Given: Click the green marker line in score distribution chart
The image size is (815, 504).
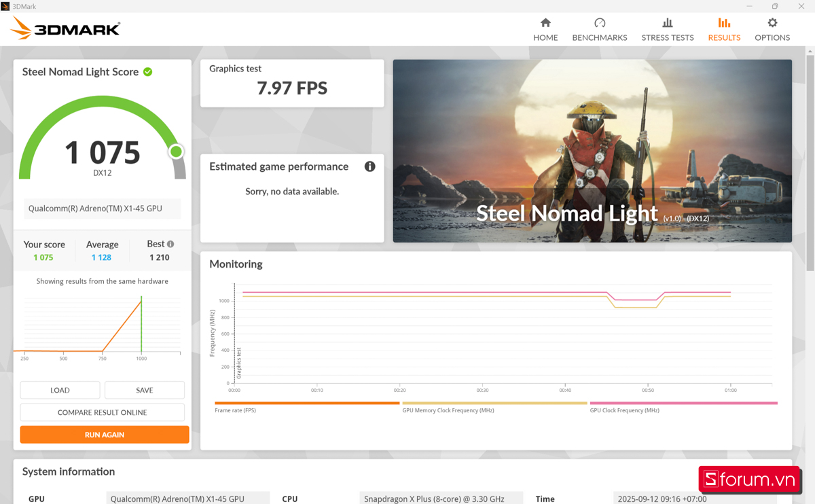Looking at the screenshot, I should [x=141, y=323].
